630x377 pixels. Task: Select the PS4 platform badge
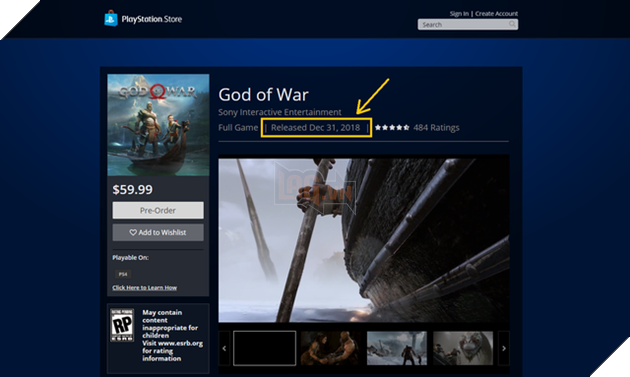click(123, 274)
